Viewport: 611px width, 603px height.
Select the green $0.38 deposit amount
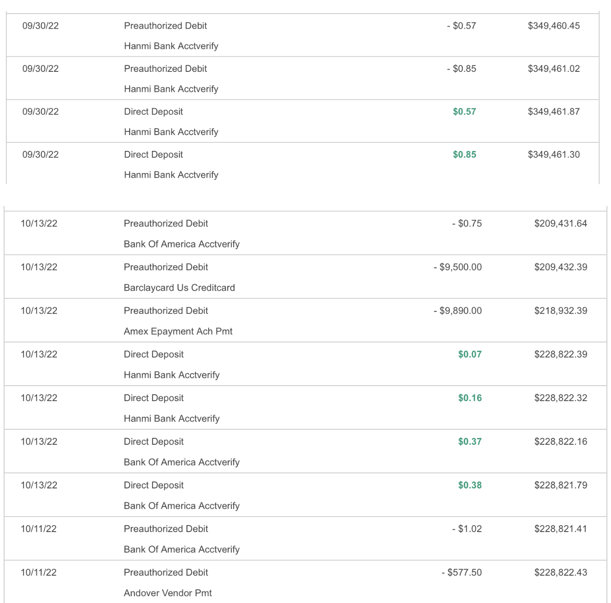point(469,485)
